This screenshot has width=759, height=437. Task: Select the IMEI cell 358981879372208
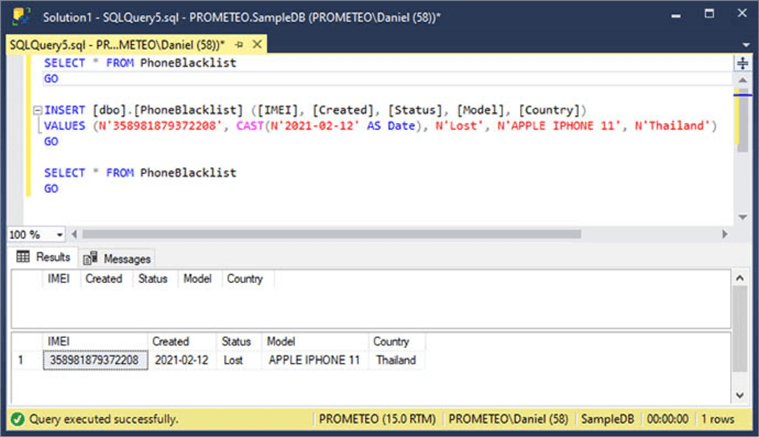[95, 360]
